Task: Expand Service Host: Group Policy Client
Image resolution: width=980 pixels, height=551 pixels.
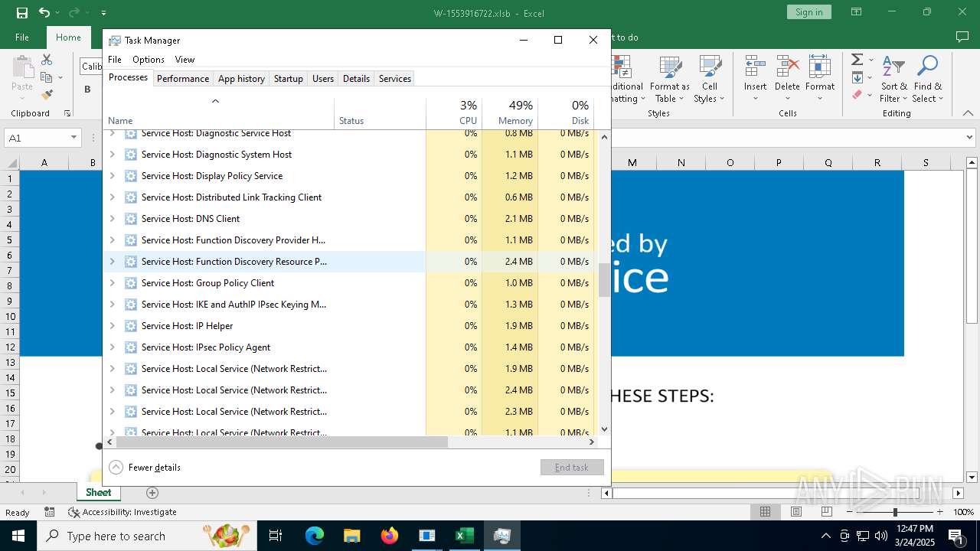Action: (x=112, y=283)
